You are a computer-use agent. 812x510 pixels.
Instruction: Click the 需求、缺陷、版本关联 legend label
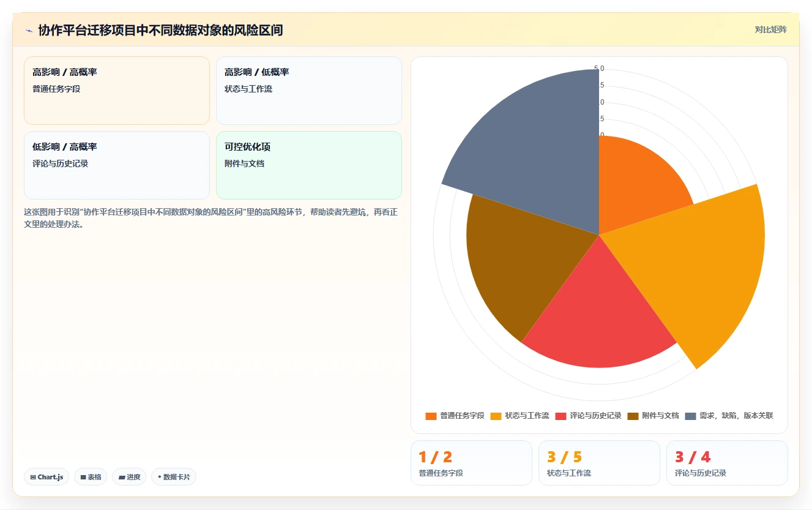click(x=736, y=416)
